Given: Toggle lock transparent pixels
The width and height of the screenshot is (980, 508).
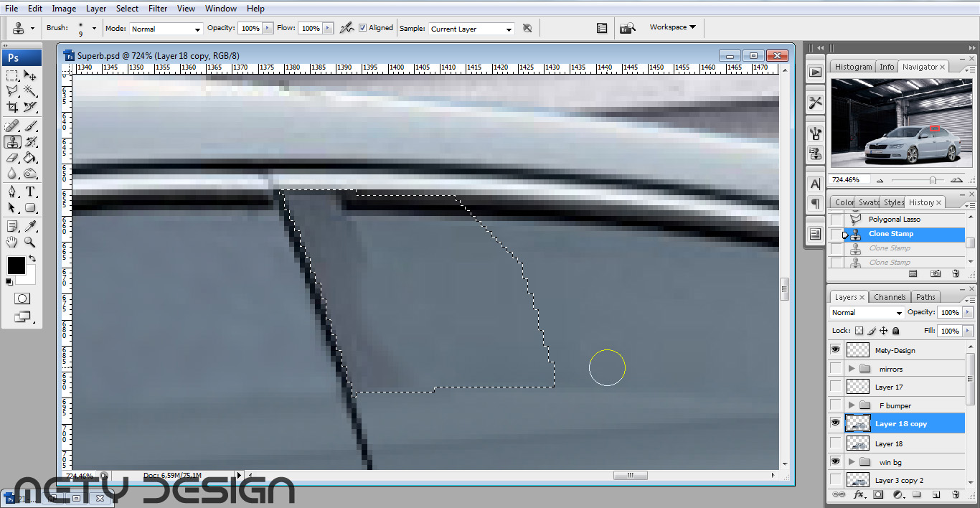Looking at the screenshot, I should [x=859, y=331].
